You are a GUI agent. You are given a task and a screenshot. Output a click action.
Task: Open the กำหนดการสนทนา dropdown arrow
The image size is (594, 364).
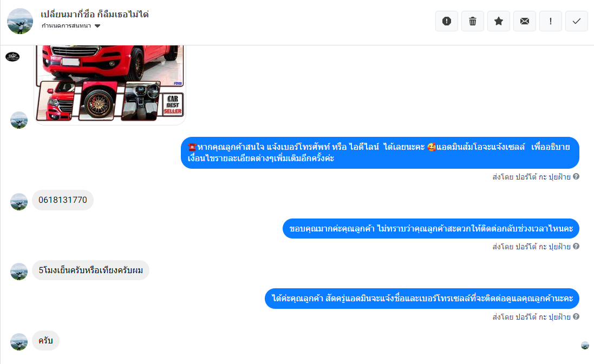pos(97,26)
